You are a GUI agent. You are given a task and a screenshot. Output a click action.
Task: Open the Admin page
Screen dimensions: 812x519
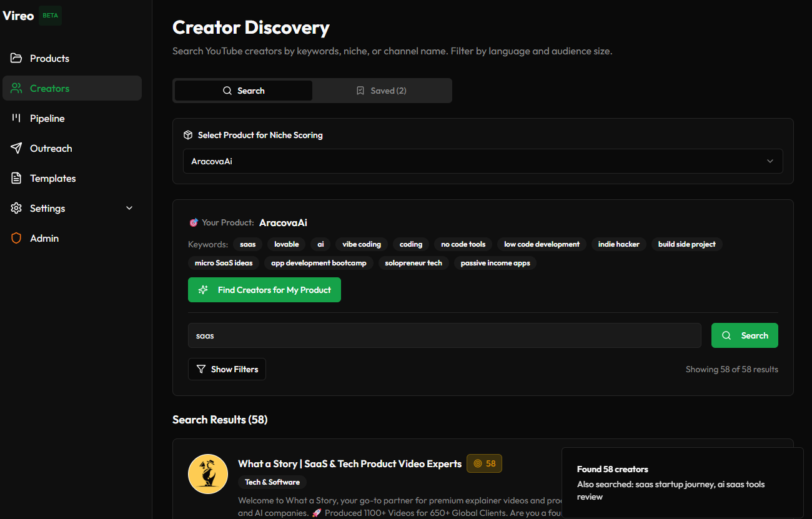click(x=72, y=238)
